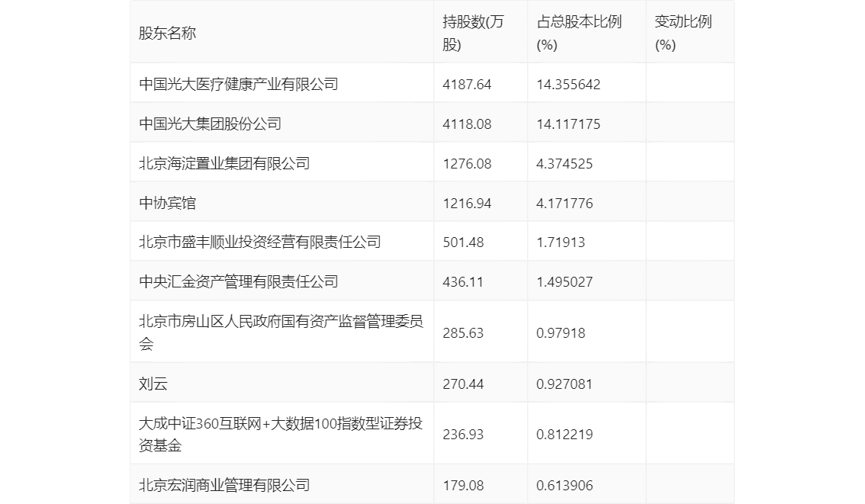
Task: Select 大成中证360互联网+大数据100指数型证券投资基金 name
Action: click(x=281, y=434)
